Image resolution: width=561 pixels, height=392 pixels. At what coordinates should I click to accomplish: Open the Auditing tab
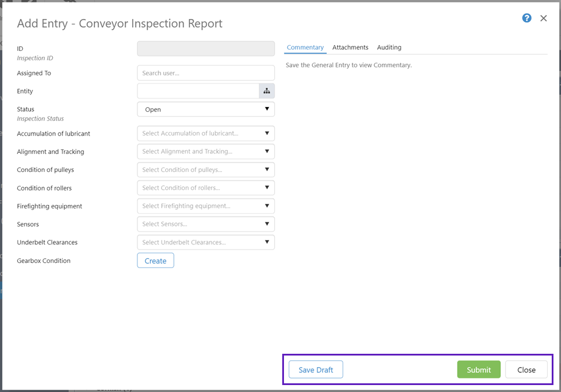[389, 47]
